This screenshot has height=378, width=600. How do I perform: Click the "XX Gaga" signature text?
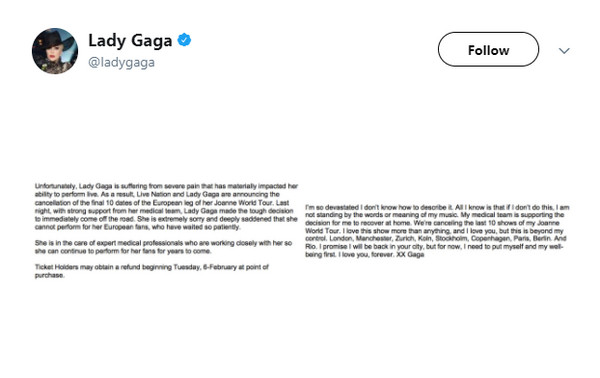click(410, 255)
